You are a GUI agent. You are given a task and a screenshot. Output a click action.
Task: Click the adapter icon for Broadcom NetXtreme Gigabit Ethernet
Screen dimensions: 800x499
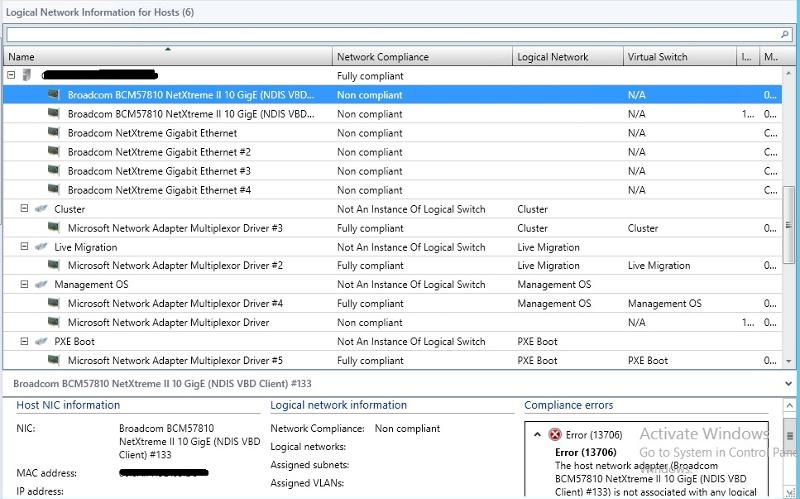[54, 132]
